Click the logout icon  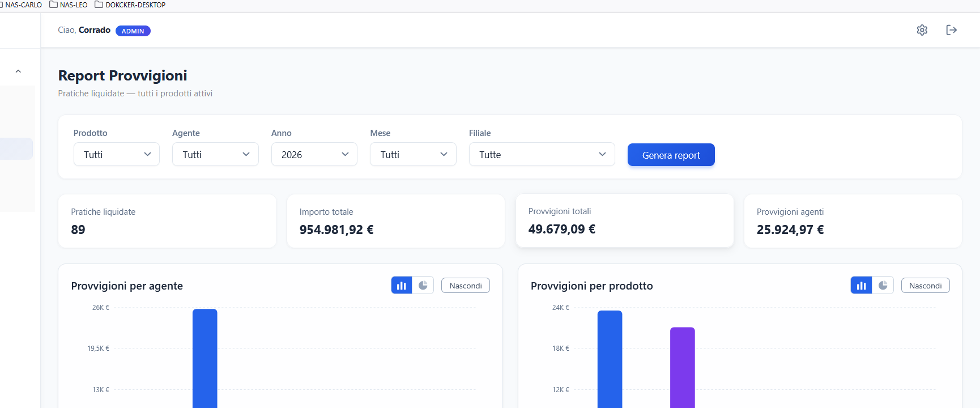click(x=952, y=30)
